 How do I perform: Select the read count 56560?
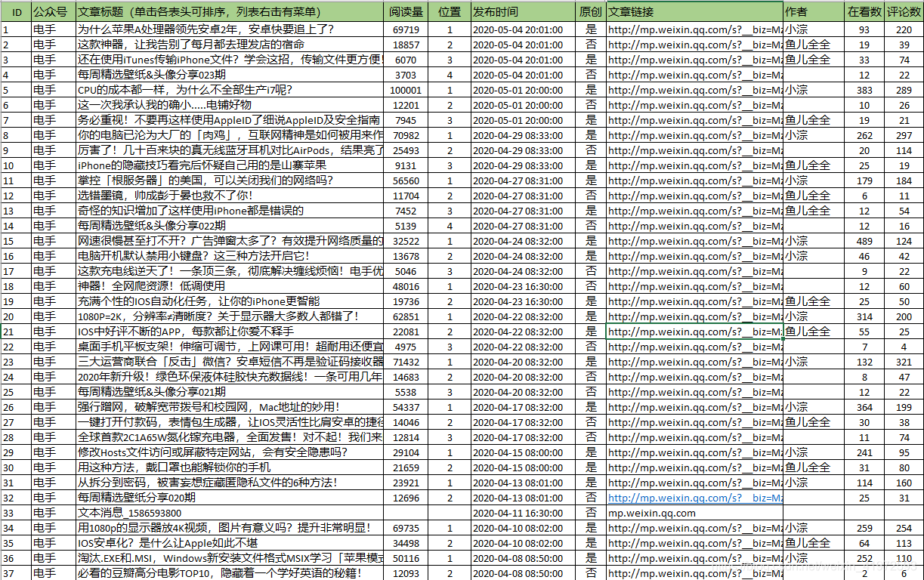[406, 180]
